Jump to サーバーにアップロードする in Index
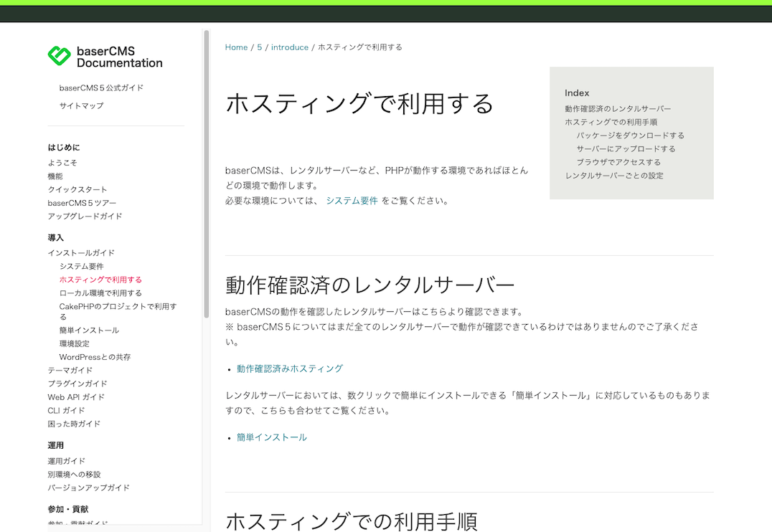This screenshot has height=532, width=772. tap(626, 148)
